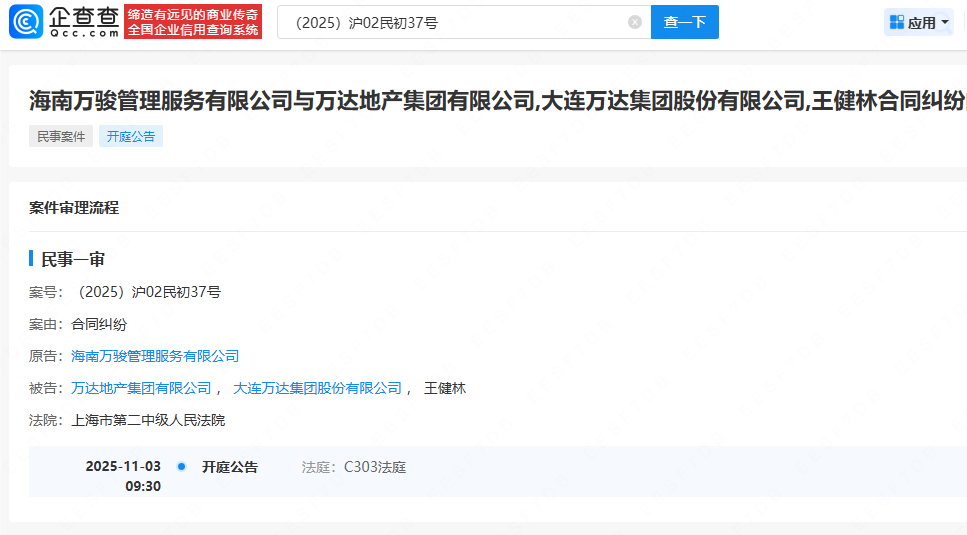Clear the search text with the X icon
Image resolution: width=967 pixels, height=535 pixels.
(x=635, y=22)
